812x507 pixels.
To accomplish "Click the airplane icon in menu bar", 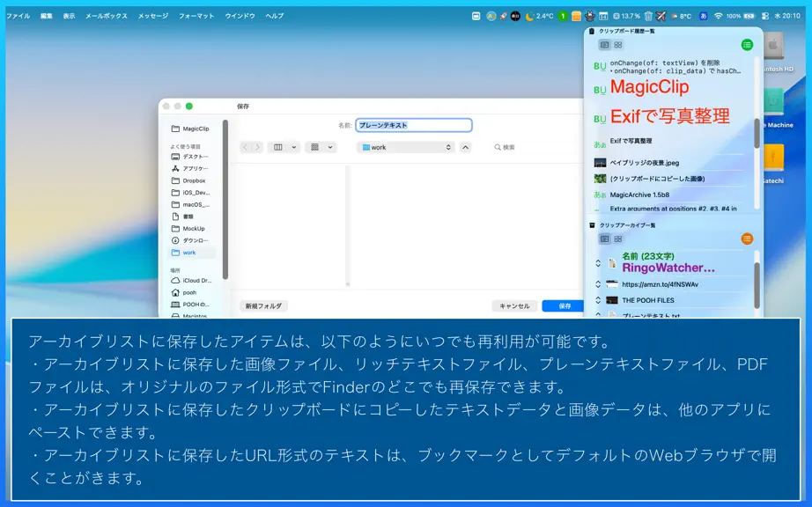I will tap(661, 16).
